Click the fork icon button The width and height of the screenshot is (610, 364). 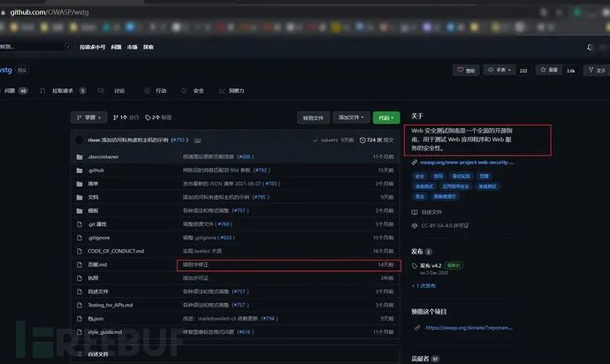(591, 70)
